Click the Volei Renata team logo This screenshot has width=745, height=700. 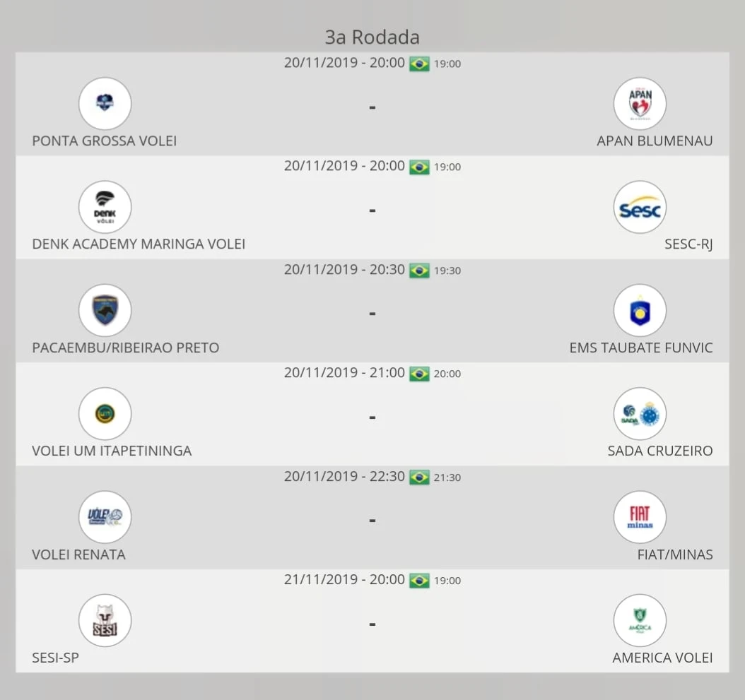[x=105, y=517]
